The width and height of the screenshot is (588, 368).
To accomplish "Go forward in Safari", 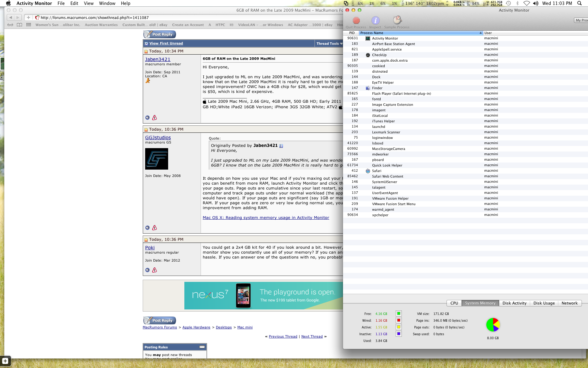I will (18, 17).
